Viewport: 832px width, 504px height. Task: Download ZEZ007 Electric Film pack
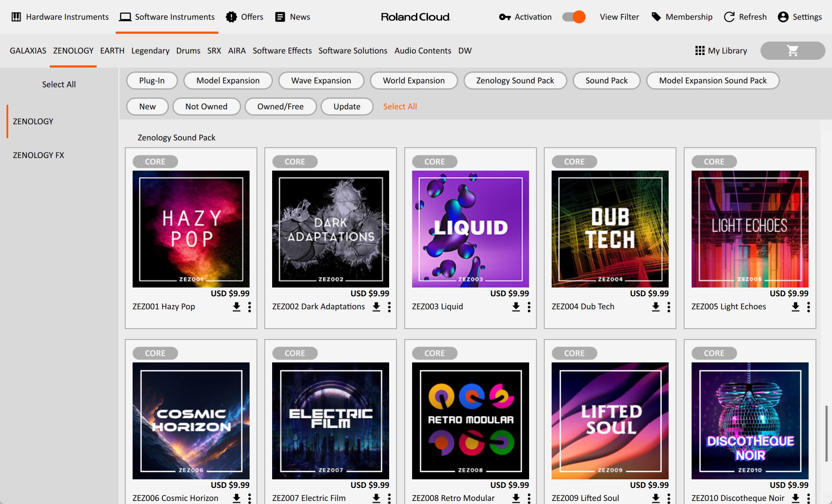tap(376, 498)
